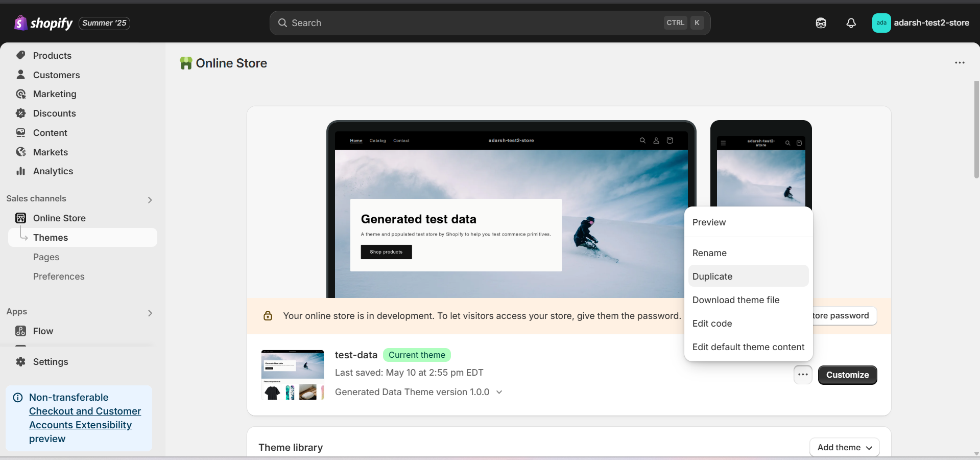This screenshot has height=460, width=980.
Task: Open the Flow app icon
Action: [20, 331]
